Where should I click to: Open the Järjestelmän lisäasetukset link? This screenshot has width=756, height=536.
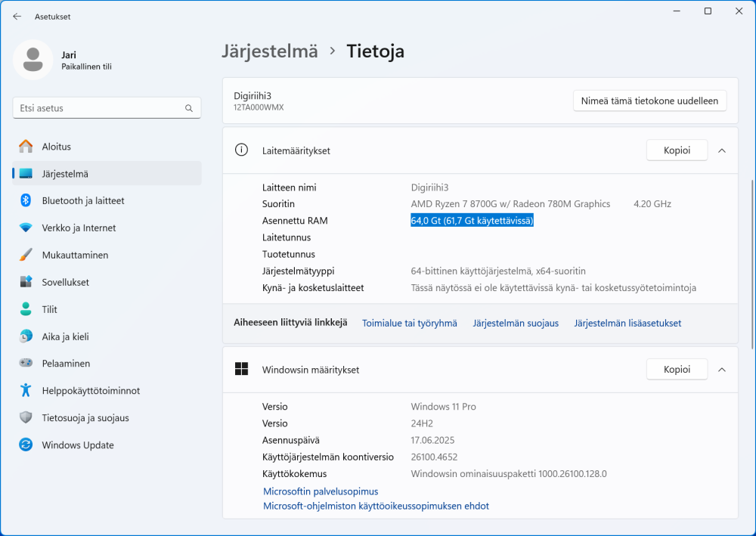627,324
